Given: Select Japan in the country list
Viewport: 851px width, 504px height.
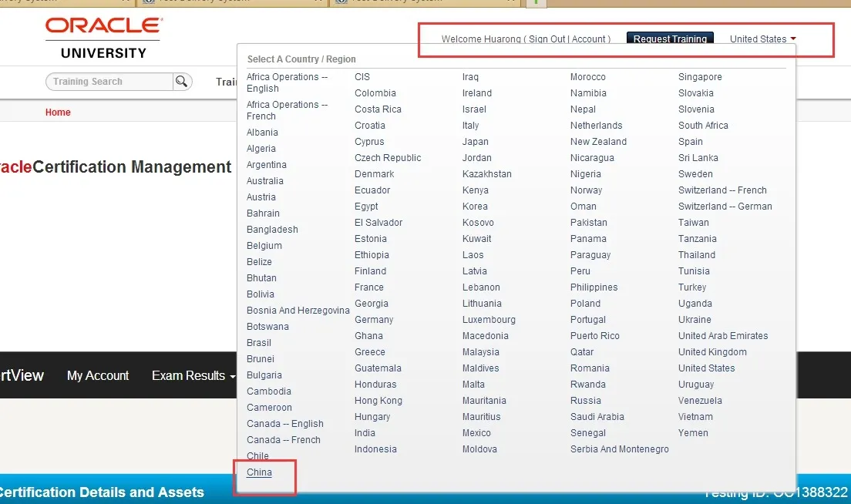Looking at the screenshot, I should [x=476, y=142].
